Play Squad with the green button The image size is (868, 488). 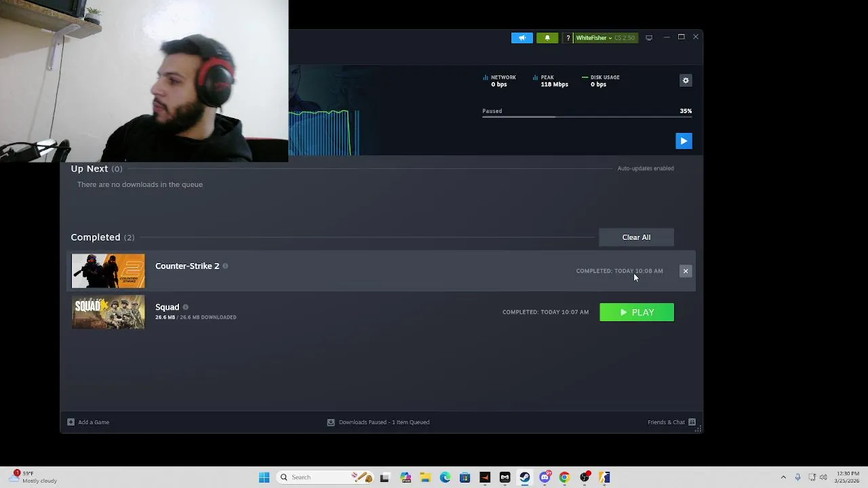[637, 312]
